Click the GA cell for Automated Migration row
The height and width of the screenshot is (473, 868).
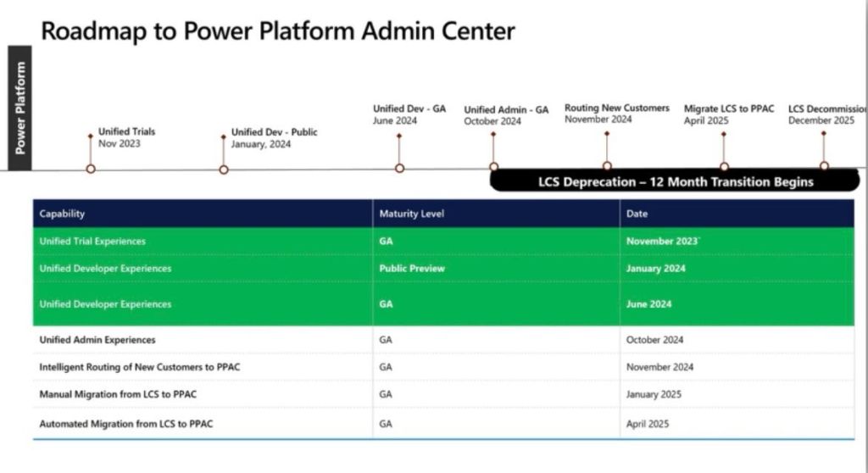pos(497,423)
